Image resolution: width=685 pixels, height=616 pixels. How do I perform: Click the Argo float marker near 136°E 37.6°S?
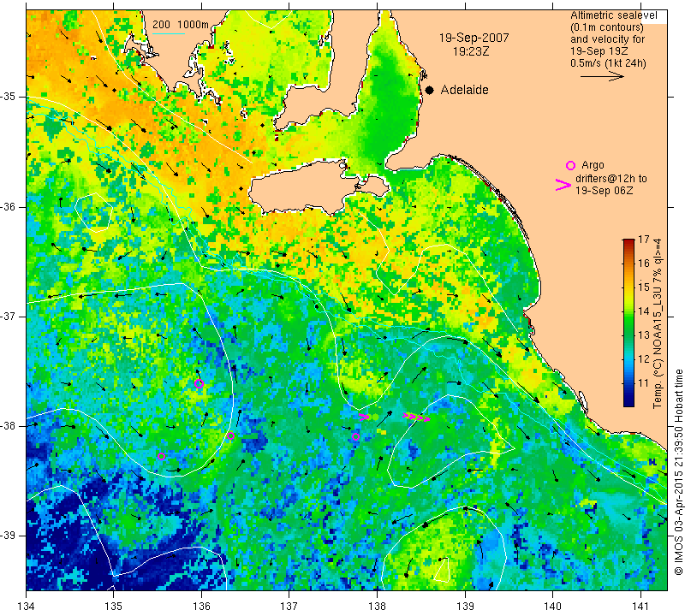coord(199,384)
